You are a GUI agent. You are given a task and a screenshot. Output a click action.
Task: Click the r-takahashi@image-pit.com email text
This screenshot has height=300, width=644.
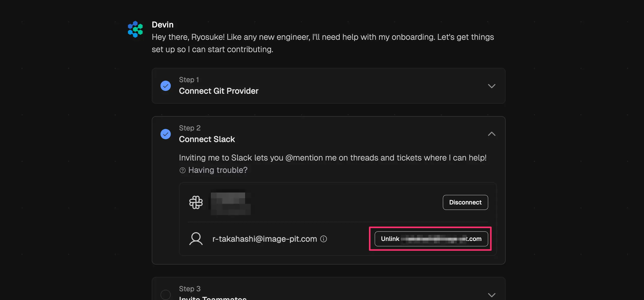pyautogui.click(x=264, y=239)
